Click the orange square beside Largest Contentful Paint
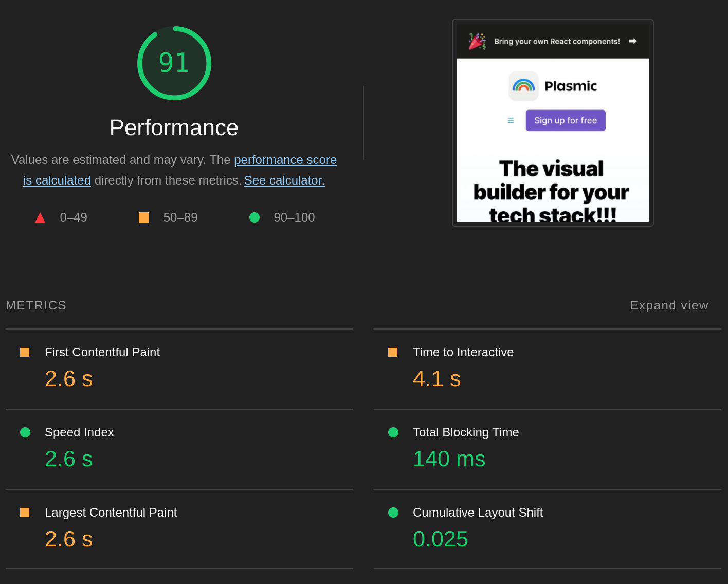 25,513
